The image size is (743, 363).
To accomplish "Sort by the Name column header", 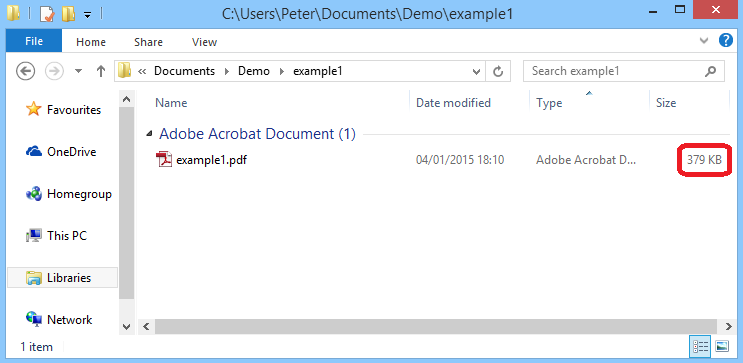I will coord(171,103).
